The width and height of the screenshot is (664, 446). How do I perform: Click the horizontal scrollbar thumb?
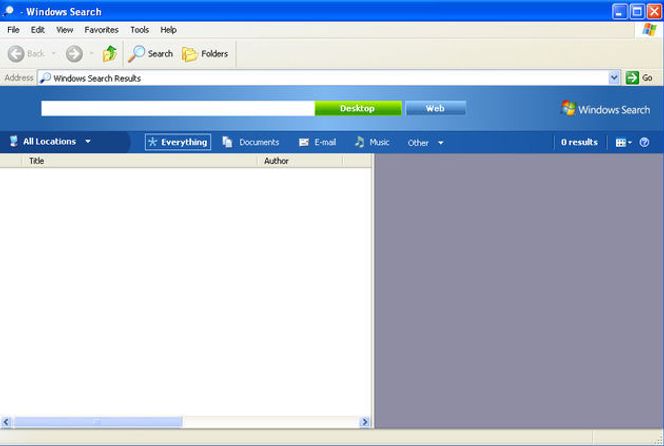coord(97,422)
